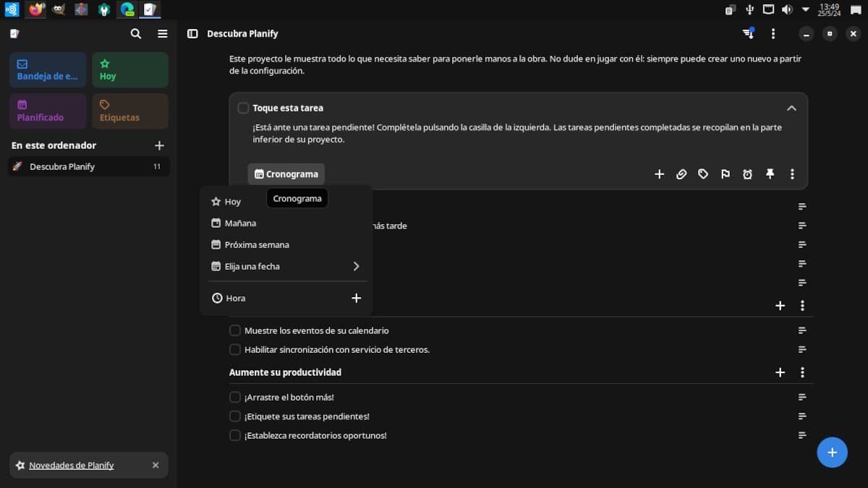Click the search magnifier icon in sidebar
The width and height of the screenshot is (868, 488).
pyautogui.click(x=135, y=34)
